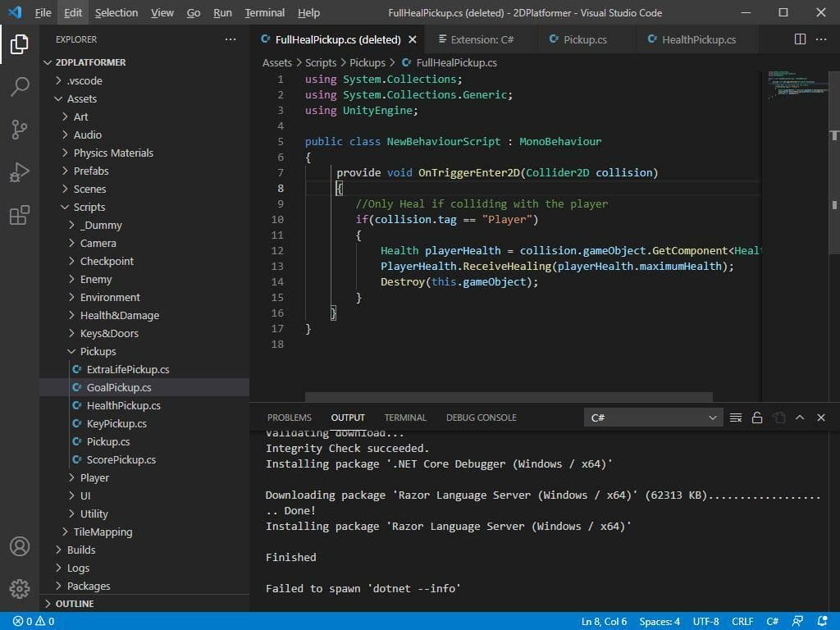Open the Terminal menu

[265, 12]
